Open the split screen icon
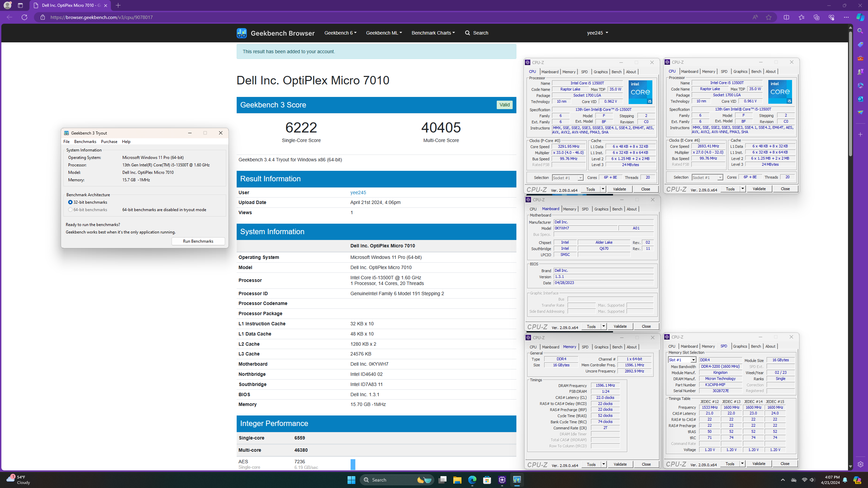Image resolution: width=868 pixels, height=488 pixels. (787, 17)
